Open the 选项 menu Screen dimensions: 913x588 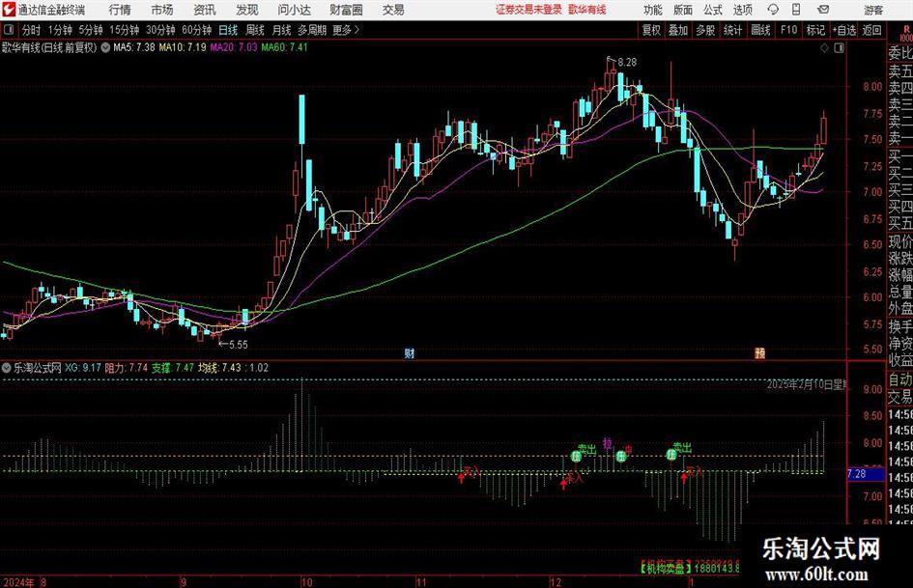coord(742,10)
